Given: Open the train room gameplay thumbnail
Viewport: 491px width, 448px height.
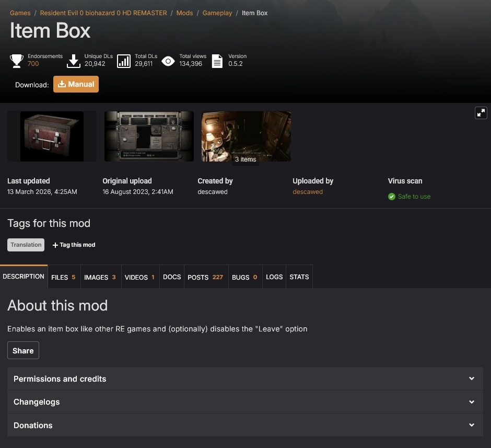Looking at the screenshot, I should pyautogui.click(x=246, y=136).
